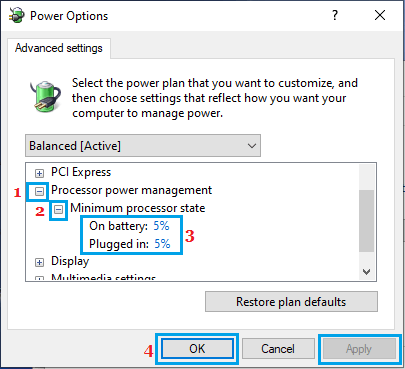
Task: Select Minimum processor state tree item
Action: [x=138, y=208]
